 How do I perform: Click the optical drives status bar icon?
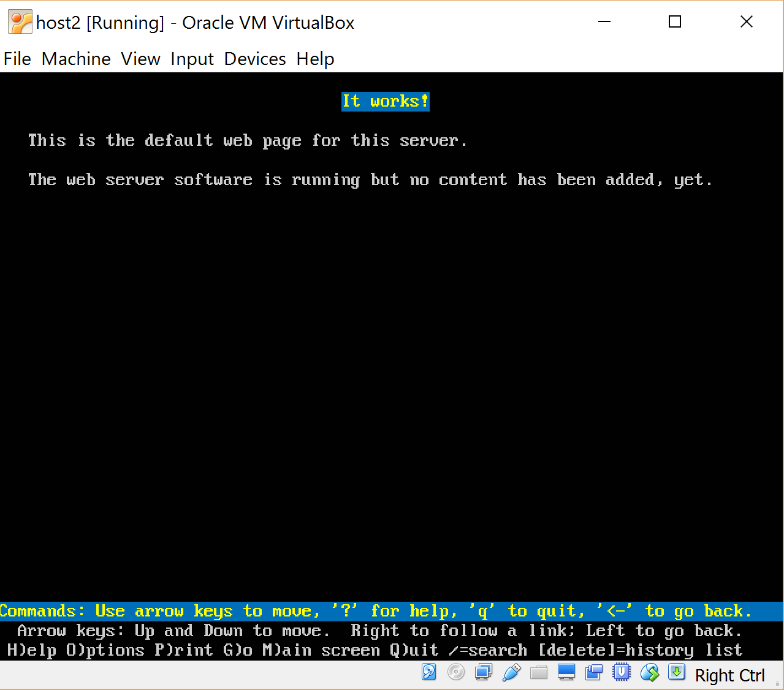456,672
